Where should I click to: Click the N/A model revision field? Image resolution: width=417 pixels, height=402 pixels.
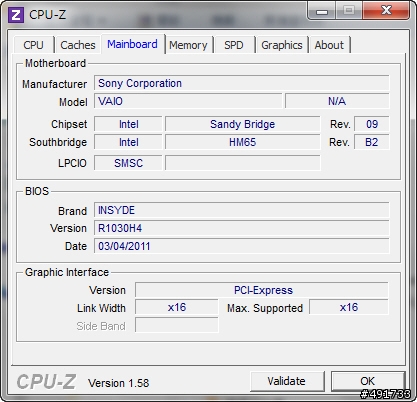coord(337,101)
